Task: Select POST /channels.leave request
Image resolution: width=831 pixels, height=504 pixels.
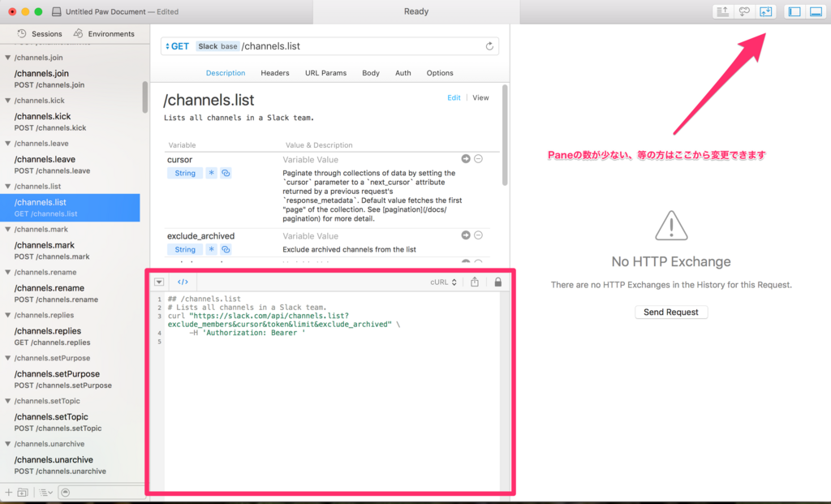Action: pos(70,164)
